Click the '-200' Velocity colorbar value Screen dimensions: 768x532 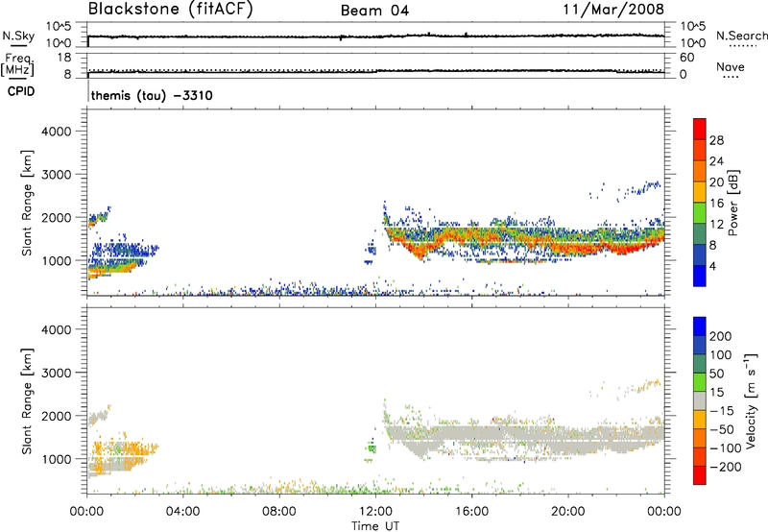click(726, 467)
